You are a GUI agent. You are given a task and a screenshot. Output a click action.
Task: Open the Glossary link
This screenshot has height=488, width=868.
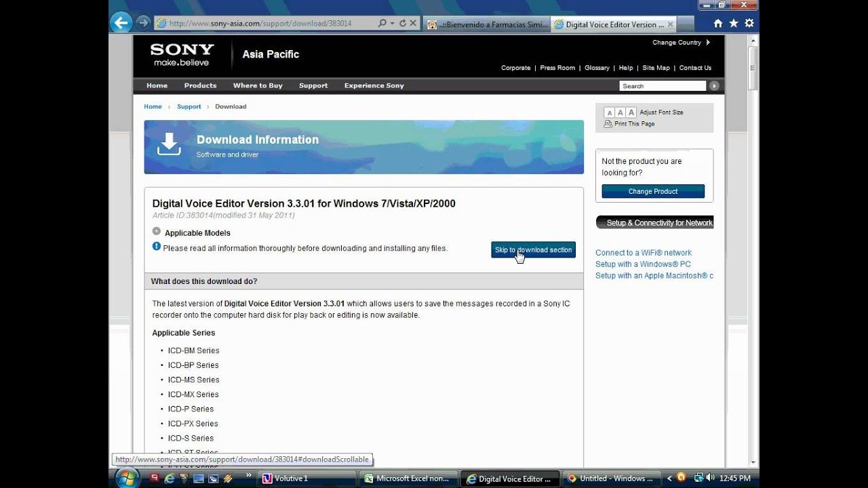597,68
